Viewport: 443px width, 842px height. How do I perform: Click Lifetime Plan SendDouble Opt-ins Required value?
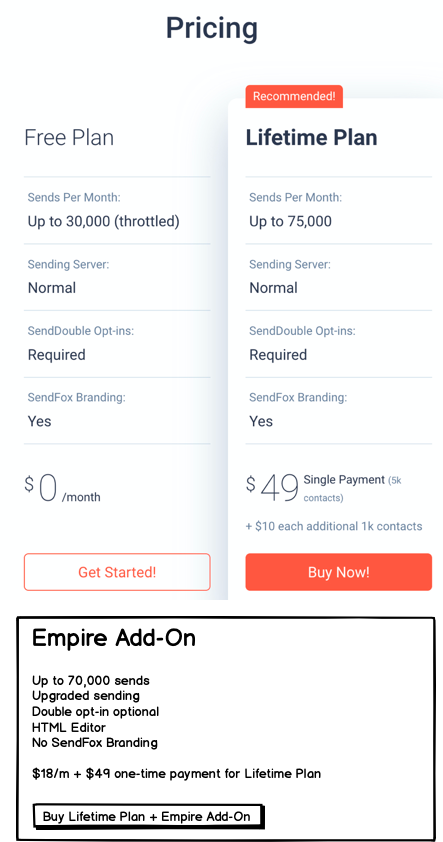278,355
